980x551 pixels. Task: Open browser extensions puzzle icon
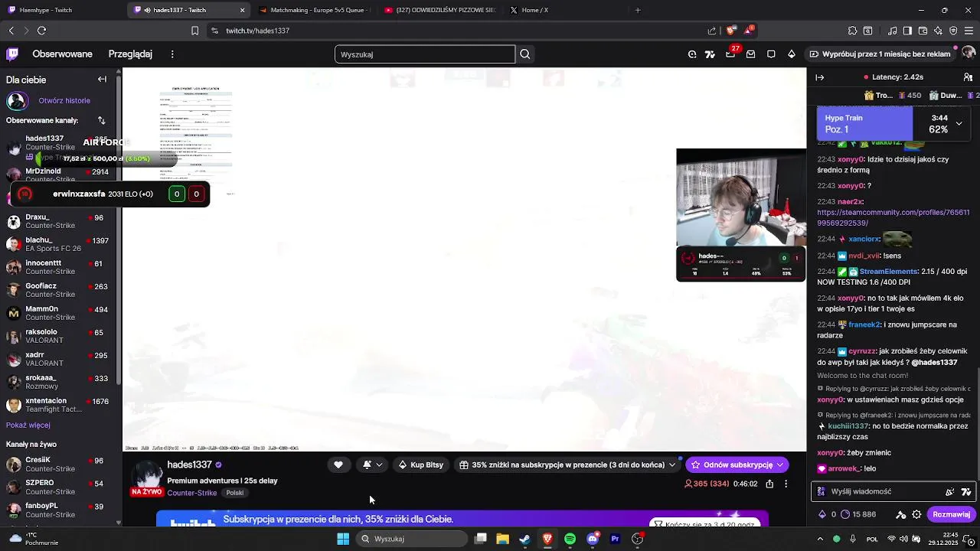pyautogui.click(x=852, y=31)
